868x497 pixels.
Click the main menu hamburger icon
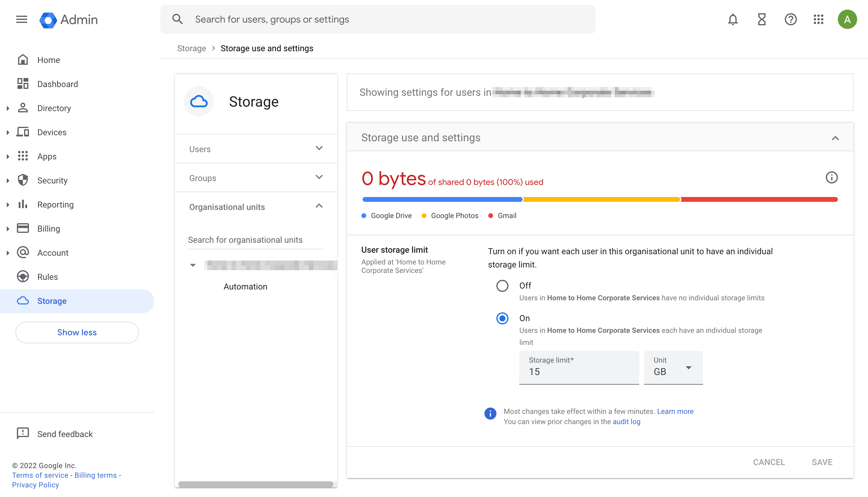[21, 20]
